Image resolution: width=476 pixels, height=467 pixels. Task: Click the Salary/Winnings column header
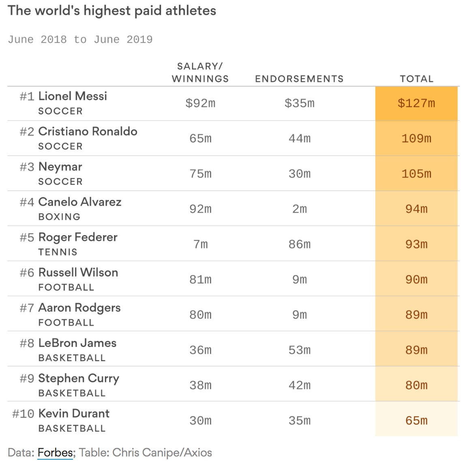200,73
